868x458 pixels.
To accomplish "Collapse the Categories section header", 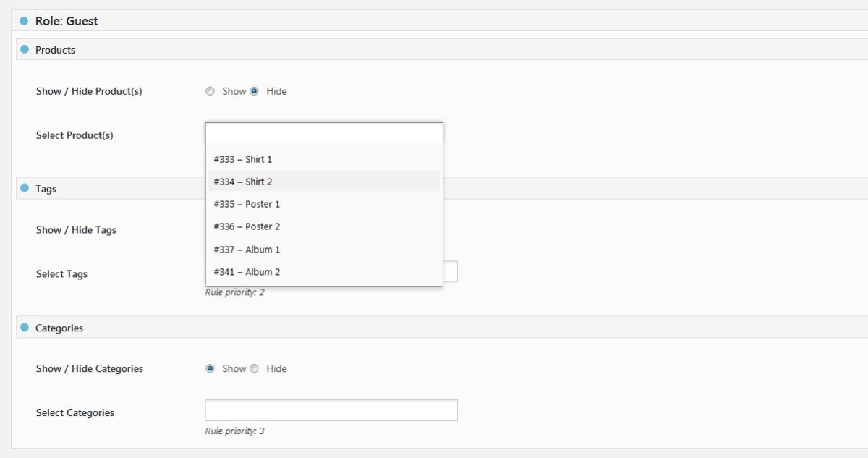I will coord(59,328).
